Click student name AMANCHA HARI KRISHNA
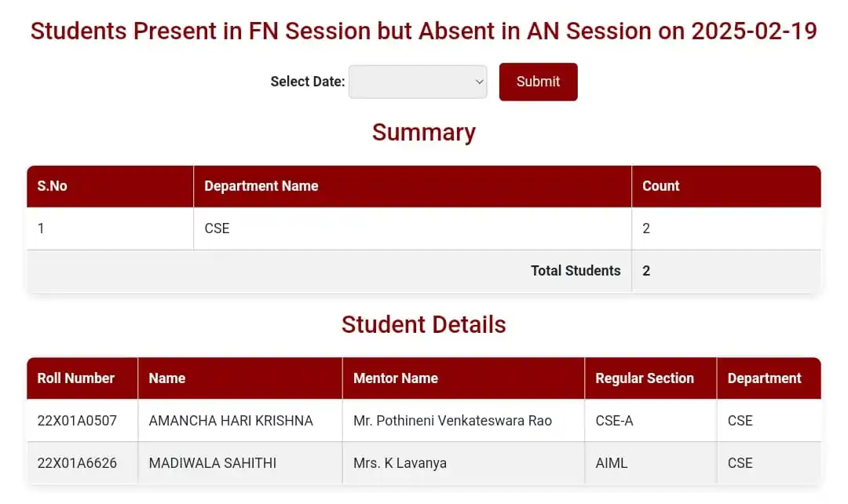The image size is (848, 504). [231, 421]
